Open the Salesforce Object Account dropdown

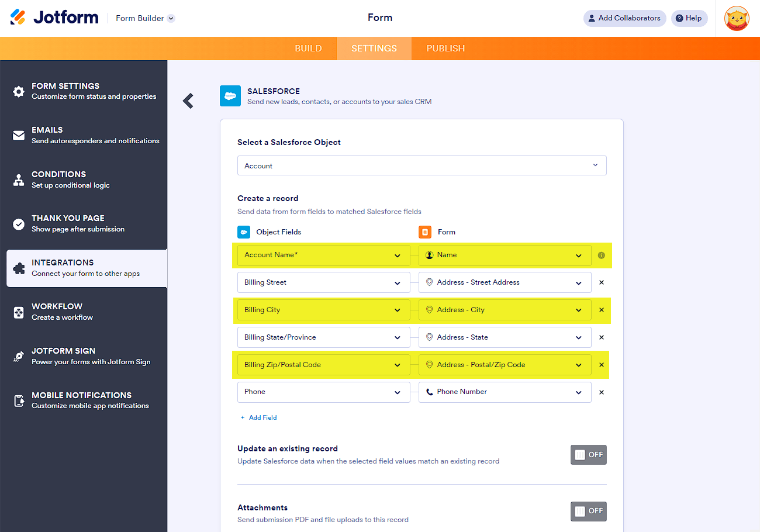tap(422, 165)
